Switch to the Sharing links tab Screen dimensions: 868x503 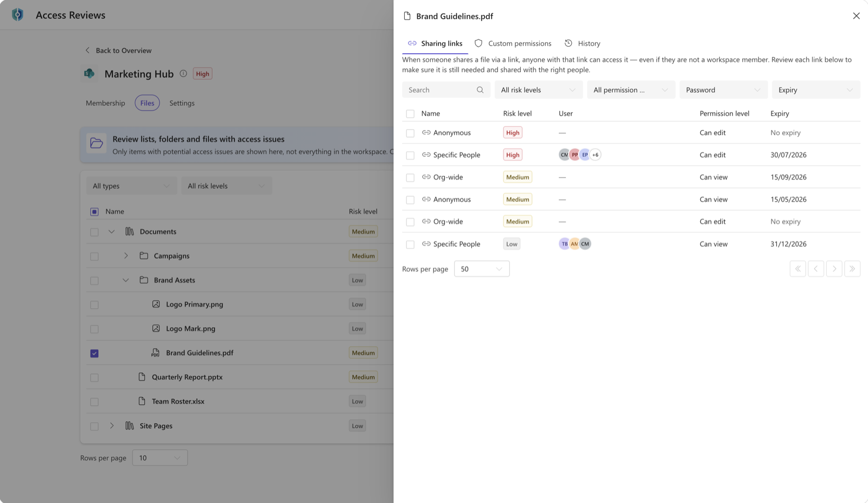(435, 43)
